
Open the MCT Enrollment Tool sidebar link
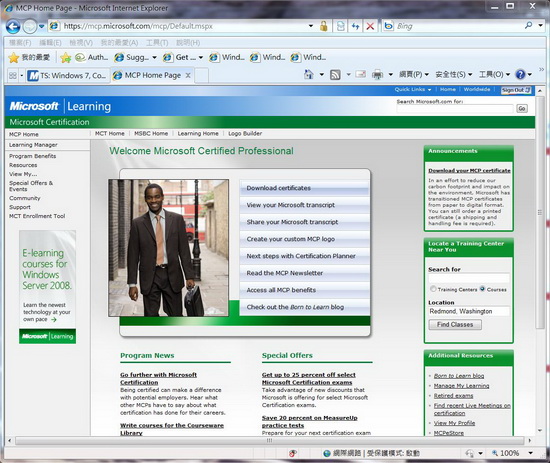tap(37, 216)
